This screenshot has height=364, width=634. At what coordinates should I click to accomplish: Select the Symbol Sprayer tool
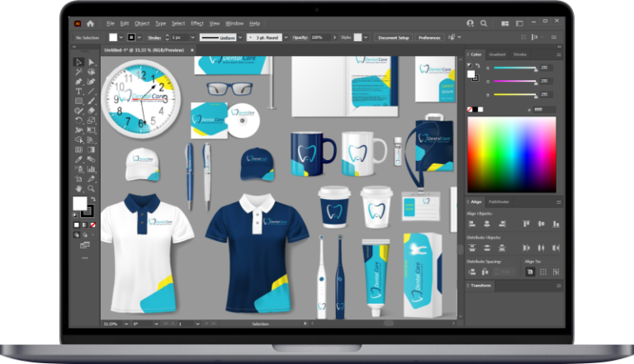point(79,169)
